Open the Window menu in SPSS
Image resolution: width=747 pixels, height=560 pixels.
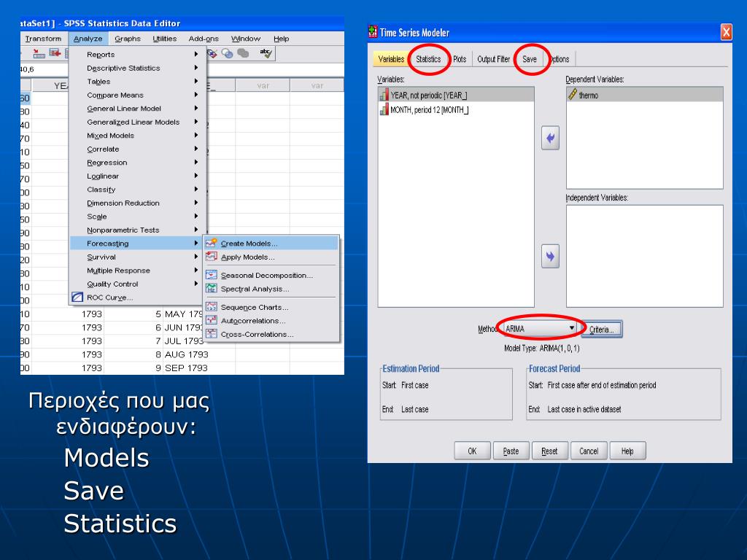point(246,39)
